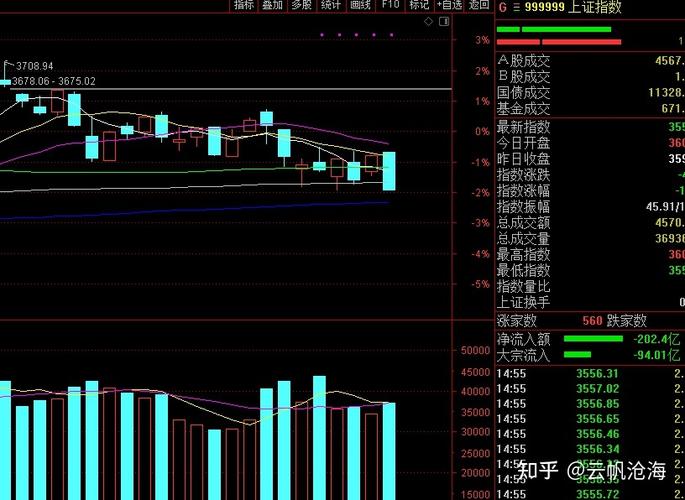Select tick row with price 3556.65
Viewport: 685px width, 500px height.
[x=591, y=419]
